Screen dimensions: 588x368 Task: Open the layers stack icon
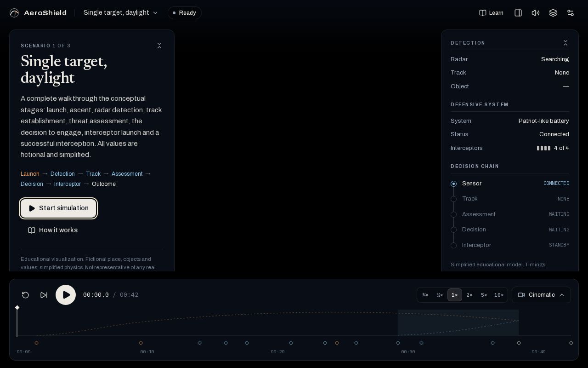point(553,13)
